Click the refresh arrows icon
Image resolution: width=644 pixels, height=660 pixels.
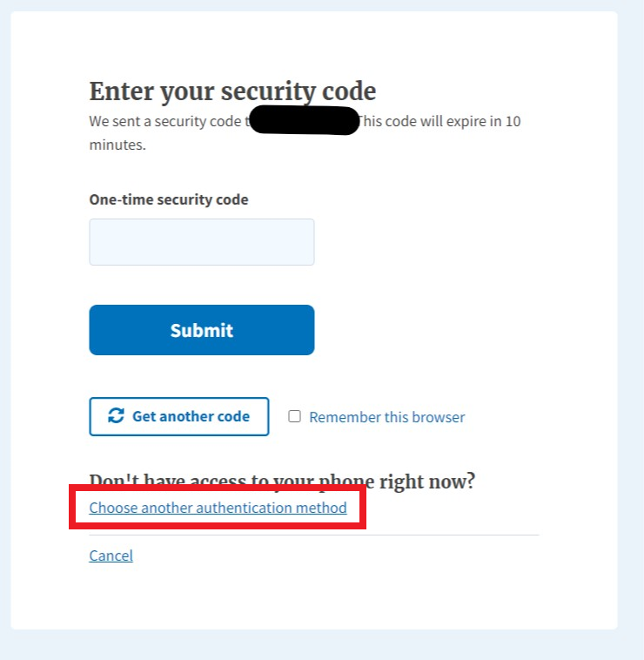tap(116, 416)
